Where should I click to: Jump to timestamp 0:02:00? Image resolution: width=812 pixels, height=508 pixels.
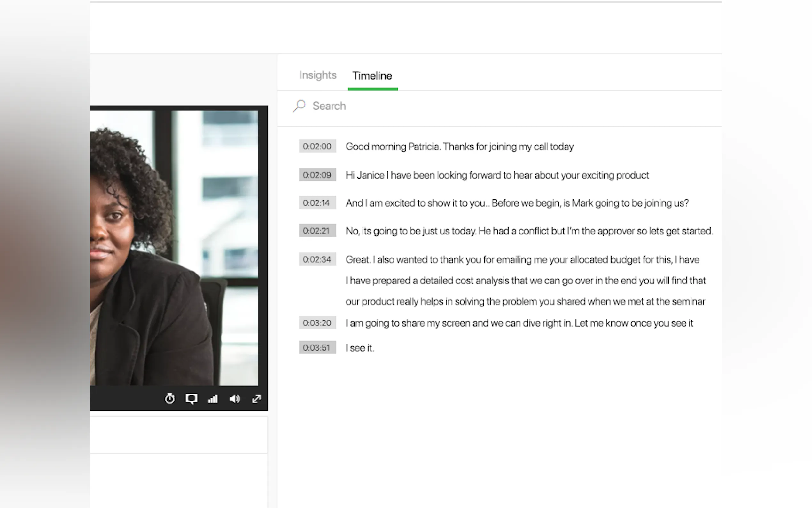[317, 147]
